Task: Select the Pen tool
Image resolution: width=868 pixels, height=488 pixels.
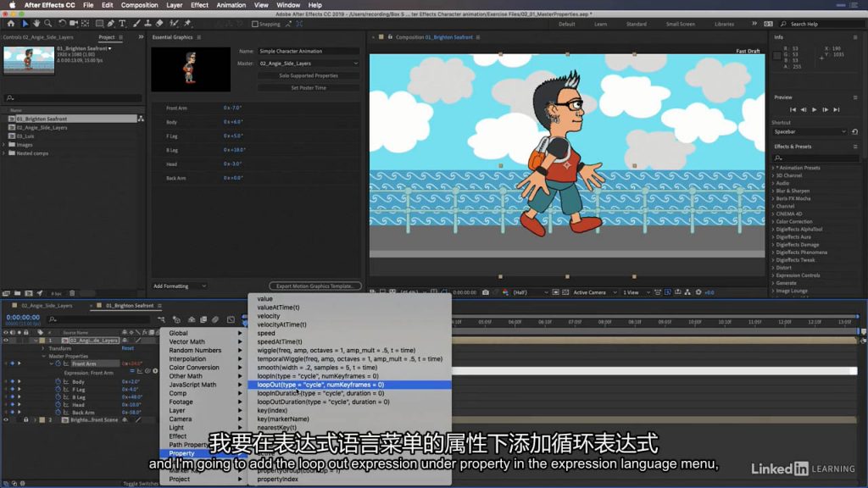Action: 111,24
